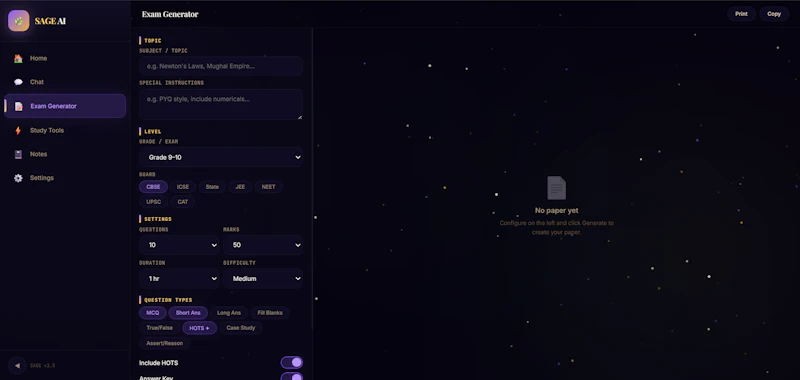Click the Exam Generator document icon

(18, 106)
